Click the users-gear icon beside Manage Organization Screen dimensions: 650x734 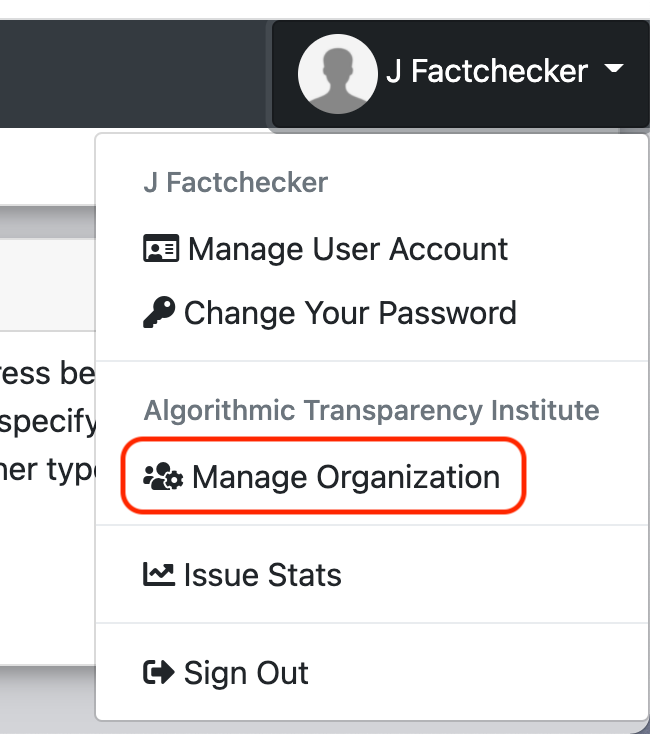click(x=163, y=477)
